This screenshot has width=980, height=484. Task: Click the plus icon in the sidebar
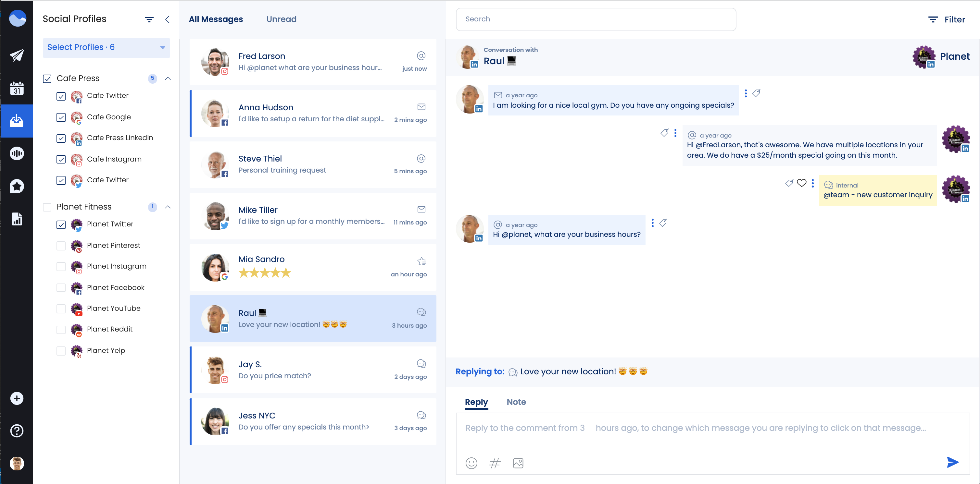coord(17,398)
